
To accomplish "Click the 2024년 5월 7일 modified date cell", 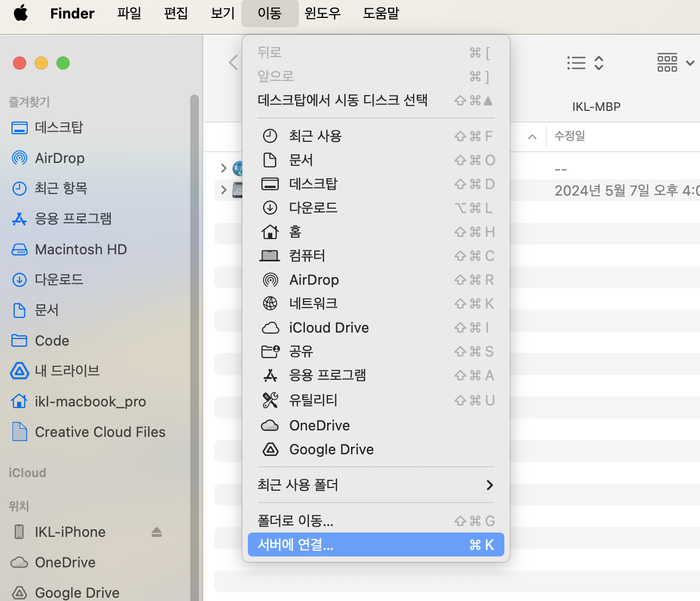I will [x=627, y=191].
